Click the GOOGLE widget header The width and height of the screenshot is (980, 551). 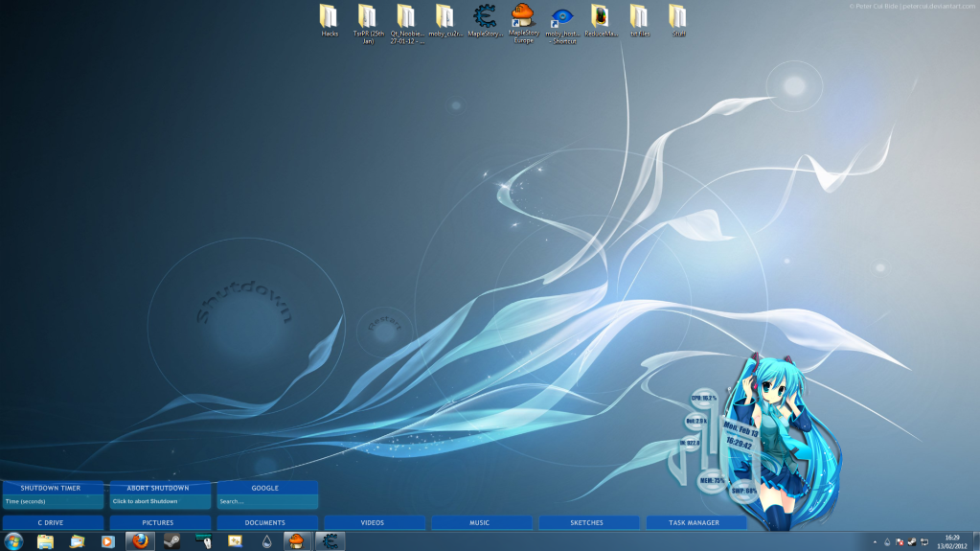coord(265,488)
